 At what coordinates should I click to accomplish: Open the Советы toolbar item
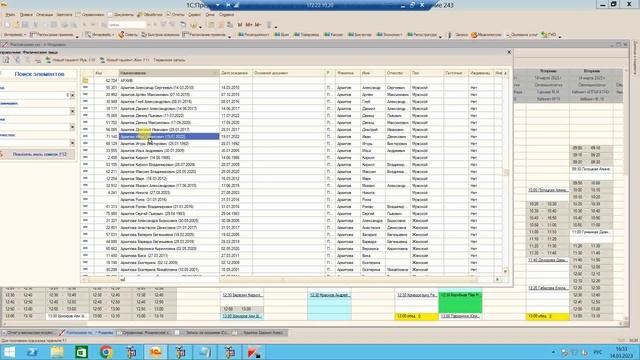(x=128, y=35)
